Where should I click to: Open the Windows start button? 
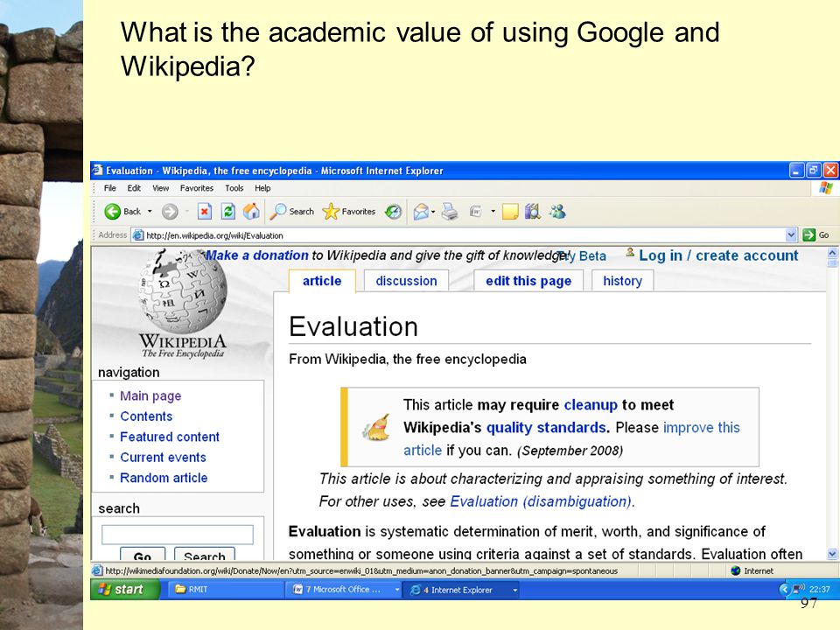point(124,589)
